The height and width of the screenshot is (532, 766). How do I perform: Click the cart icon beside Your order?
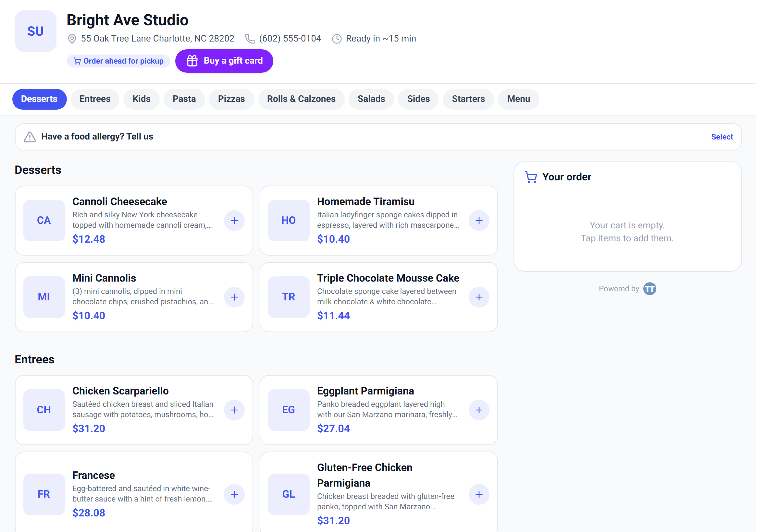pos(531,177)
